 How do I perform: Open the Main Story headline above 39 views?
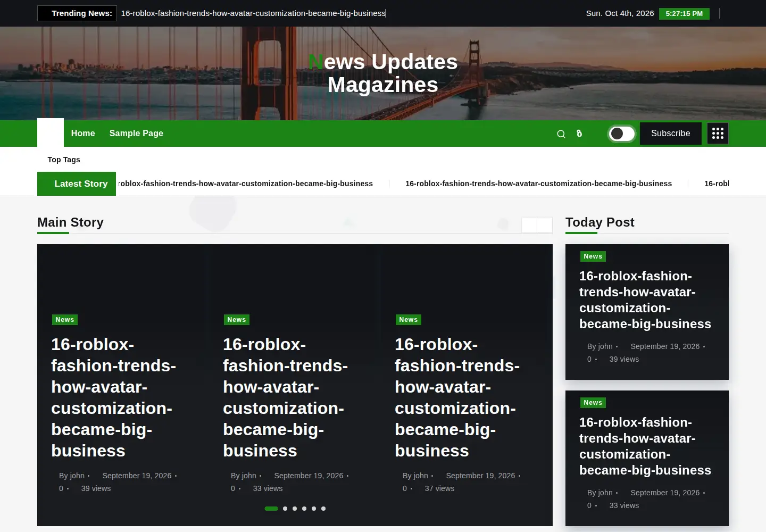tap(113, 397)
